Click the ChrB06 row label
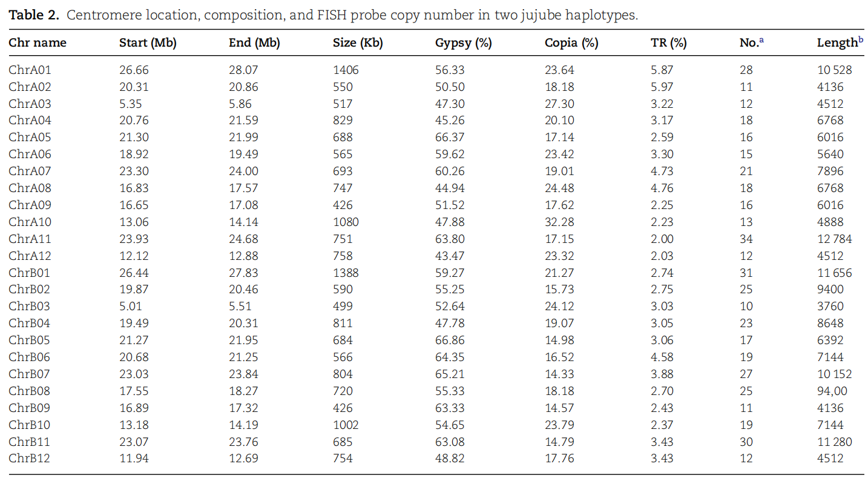 30,357
